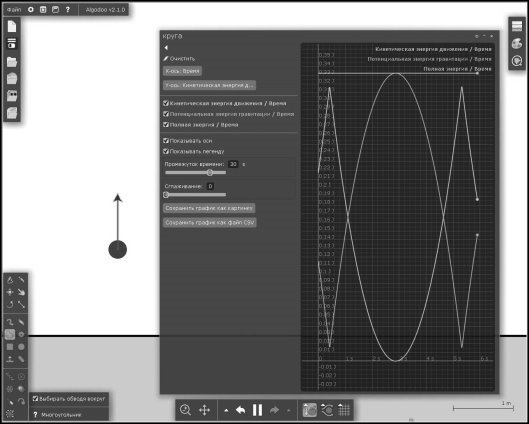Click the undo arrow in bottom toolbar
The height and width of the screenshot is (424, 529).
click(240, 410)
